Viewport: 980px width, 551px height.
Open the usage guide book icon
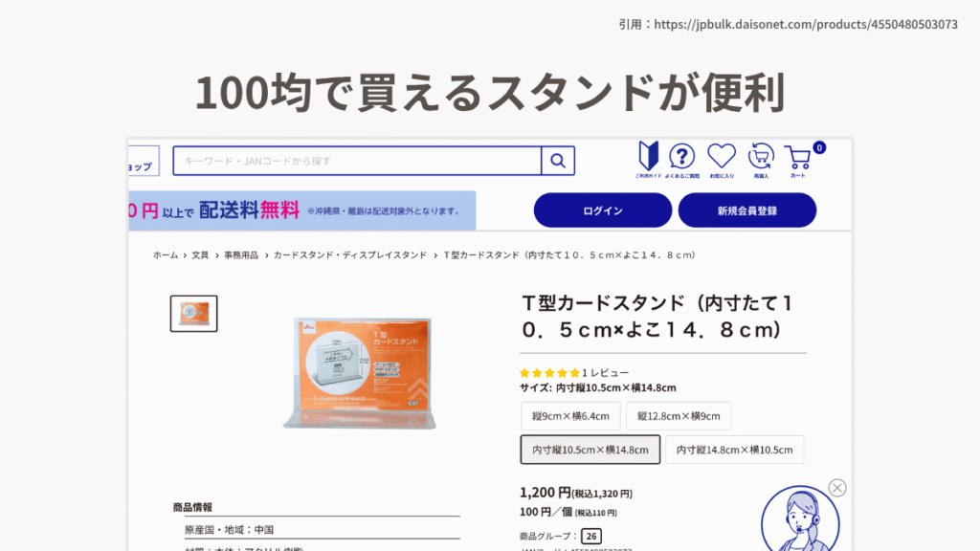tap(648, 160)
